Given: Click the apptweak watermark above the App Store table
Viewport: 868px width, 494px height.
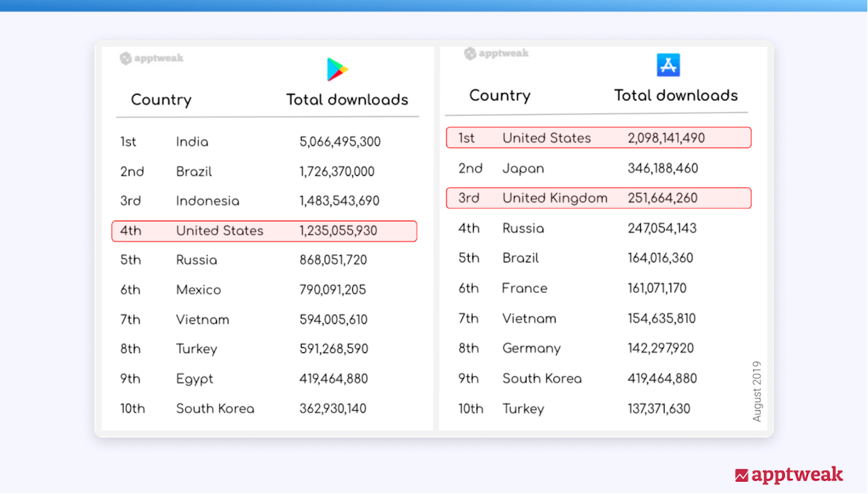Looking at the screenshot, I should [x=496, y=54].
